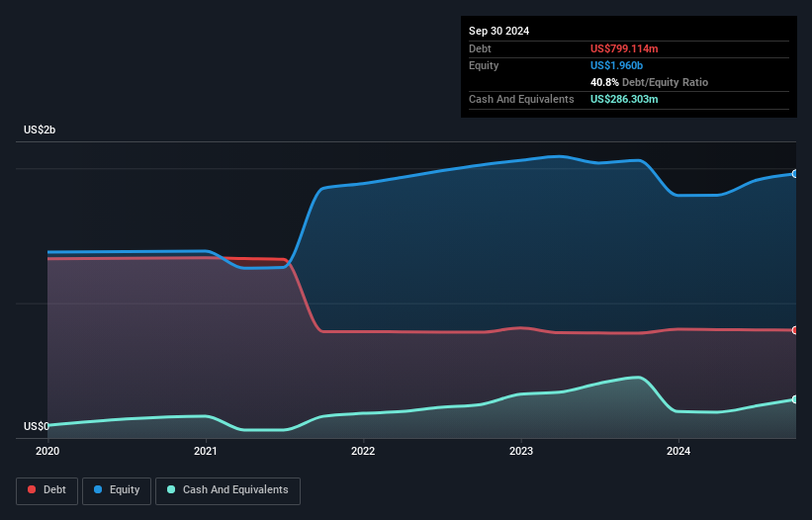The height and width of the screenshot is (520, 812).
Task: Select the red Debt endpoint marker
Action: [x=795, y=330]
